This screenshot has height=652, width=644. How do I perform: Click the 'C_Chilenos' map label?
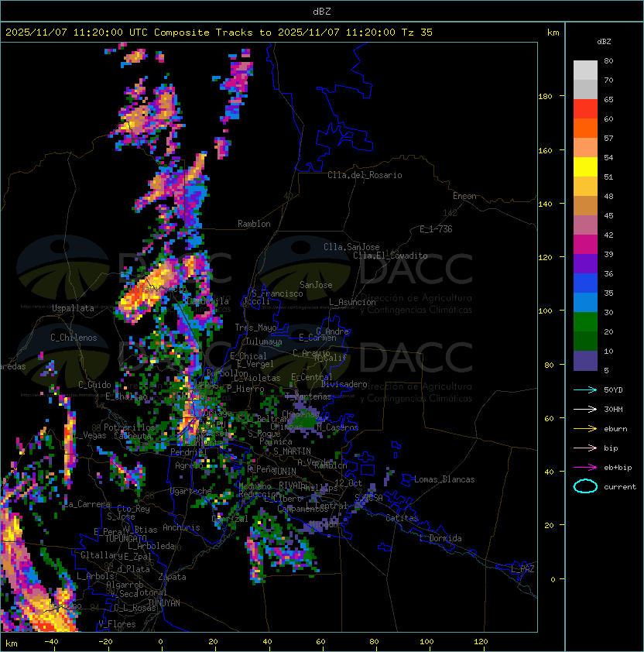74,338
